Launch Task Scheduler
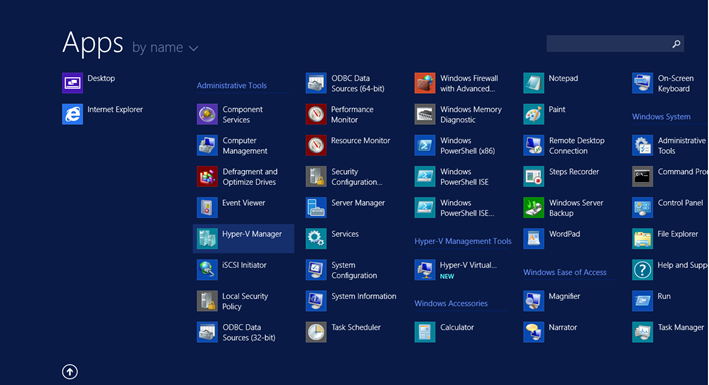709x385 pixels. [x=343, y=333]
